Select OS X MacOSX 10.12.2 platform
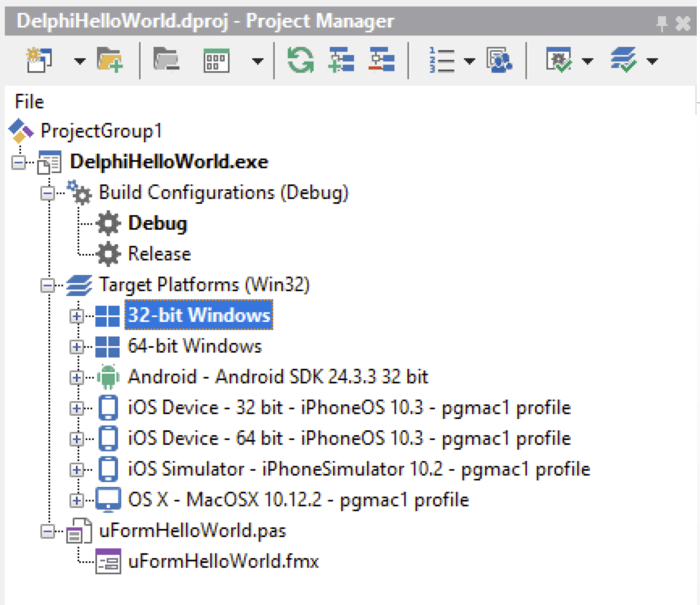Viewport: 700px width, 605px height. click(298, 500)
